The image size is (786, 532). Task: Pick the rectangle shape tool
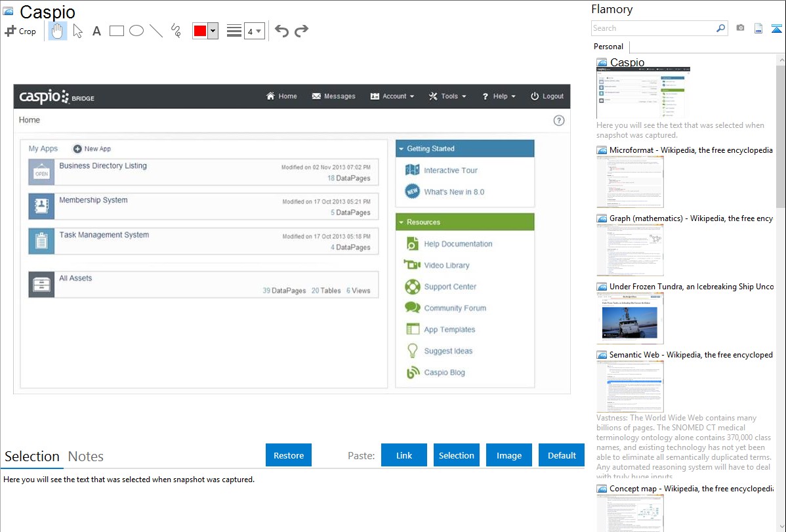pyautogui.click(x=116, y=31)
